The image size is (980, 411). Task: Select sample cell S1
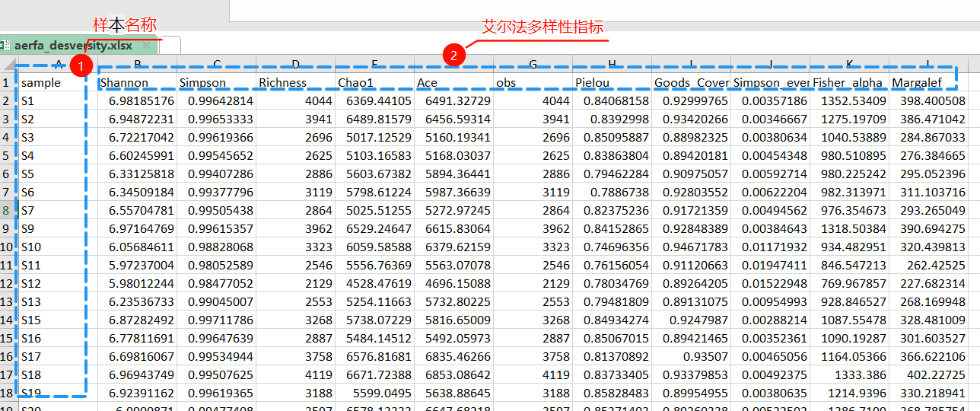pos(58,100)
